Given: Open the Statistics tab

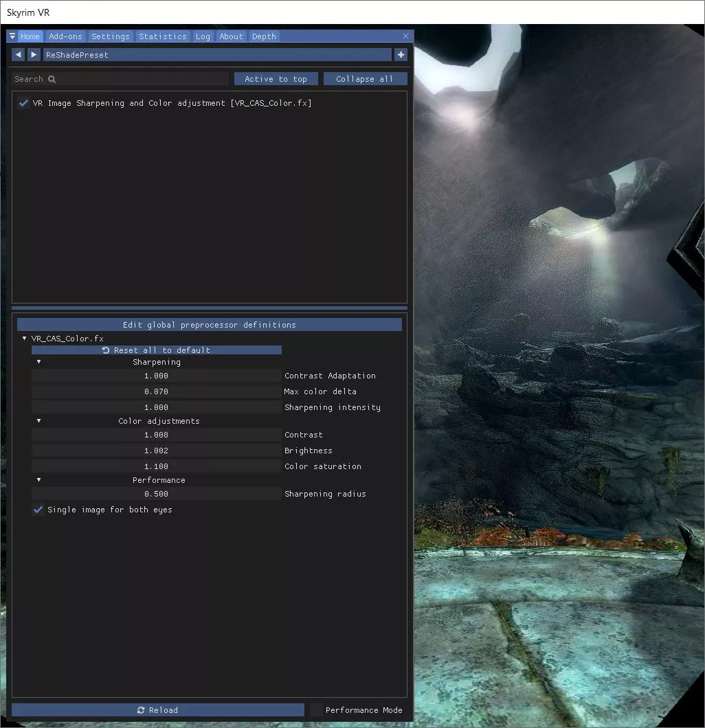Looking at the screenshot, I should coord(163,36).
